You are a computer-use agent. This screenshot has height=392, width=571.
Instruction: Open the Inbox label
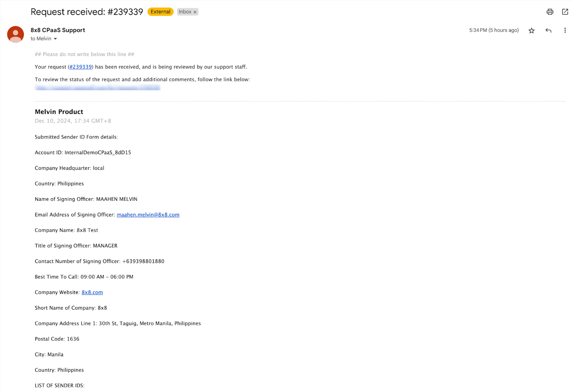(185, 12)
